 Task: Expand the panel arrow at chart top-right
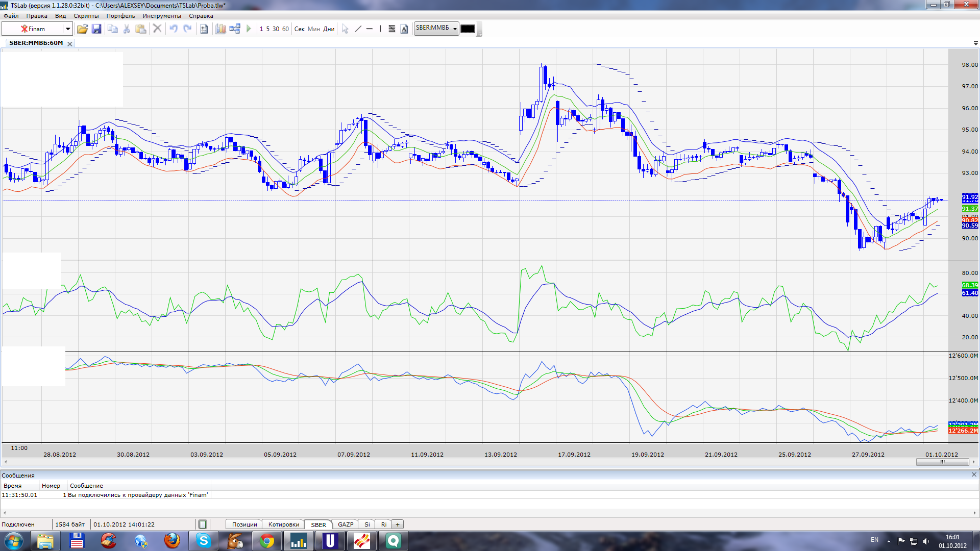point(975,43)
